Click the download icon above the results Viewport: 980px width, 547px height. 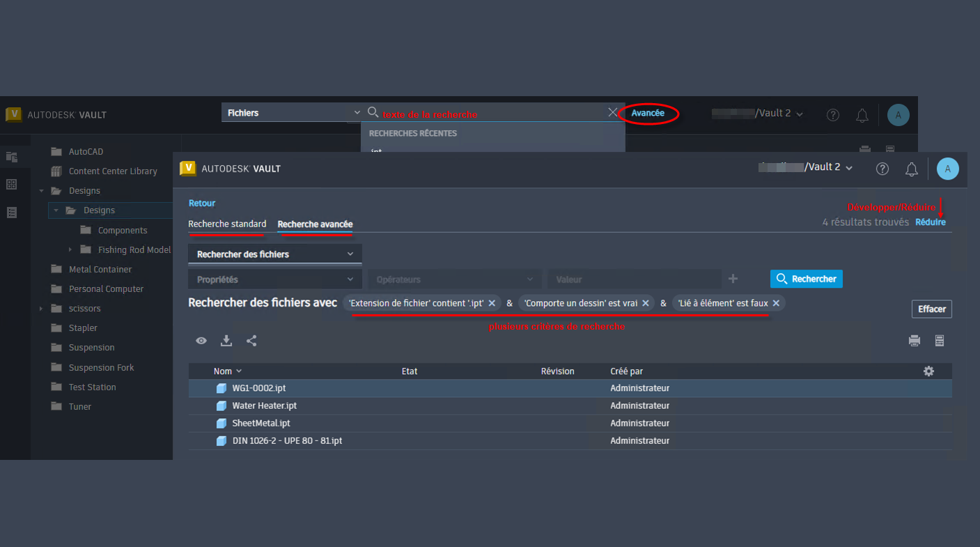click(x=226, y=341)
